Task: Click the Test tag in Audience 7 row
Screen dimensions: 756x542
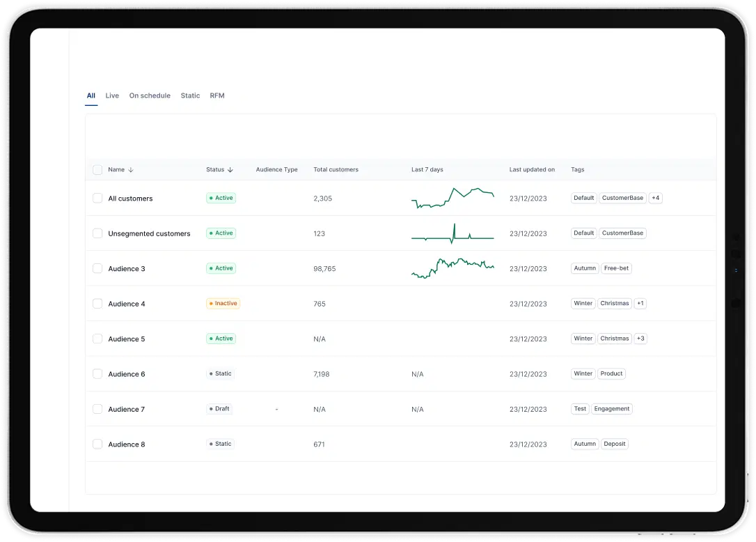Action: click(580, 409)
